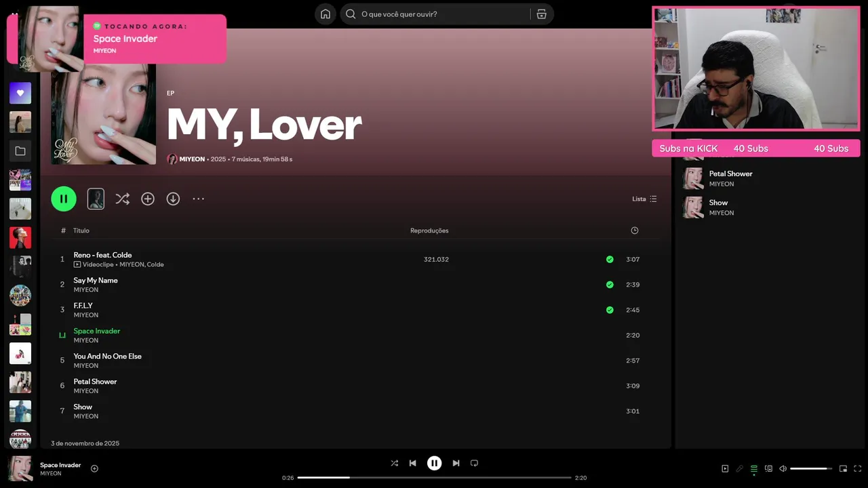Open the MIYEON artist link under title
This screenshot has width=868, height=488.
click(x=192, y=159)
